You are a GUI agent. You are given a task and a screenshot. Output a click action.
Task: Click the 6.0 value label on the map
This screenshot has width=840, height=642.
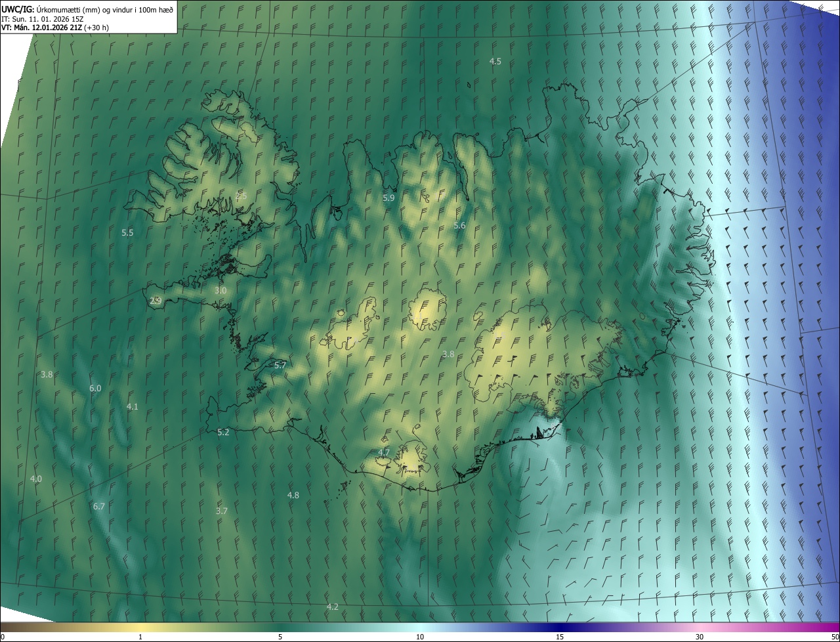pyautogui.click(x=95, y=388)
